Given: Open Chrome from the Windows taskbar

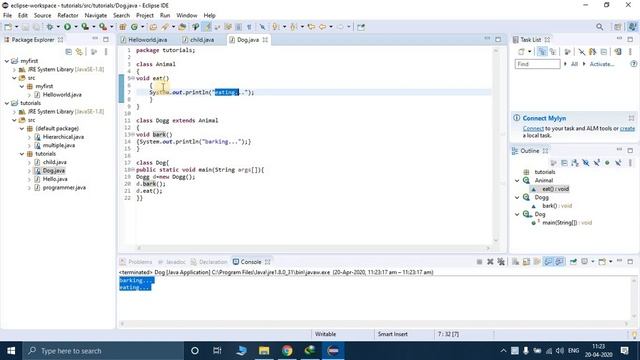Looking at the screenshot, I should click(x=287, y=351).
